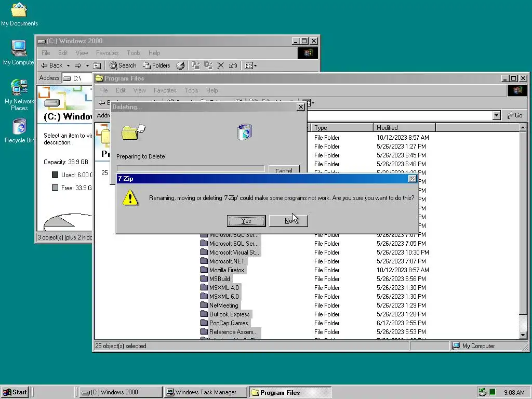The image size is (532, 399).
Task: Click Delete toolbar icon in Windows 2000 window
Action: (220, 65)
